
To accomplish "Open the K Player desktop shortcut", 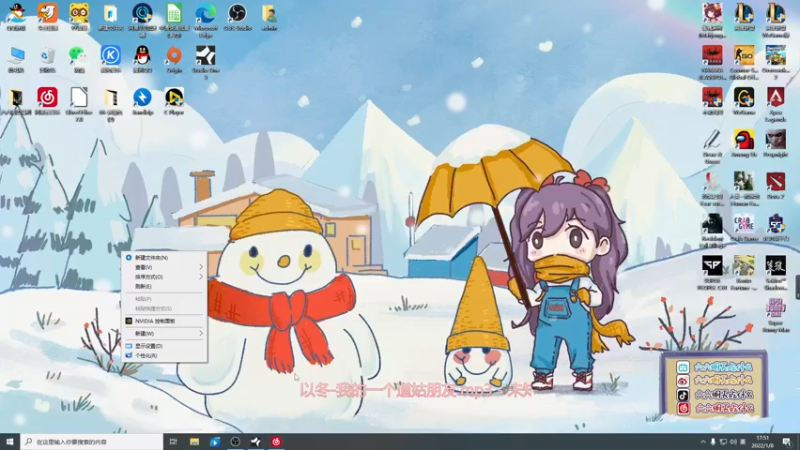I will 174,101.
